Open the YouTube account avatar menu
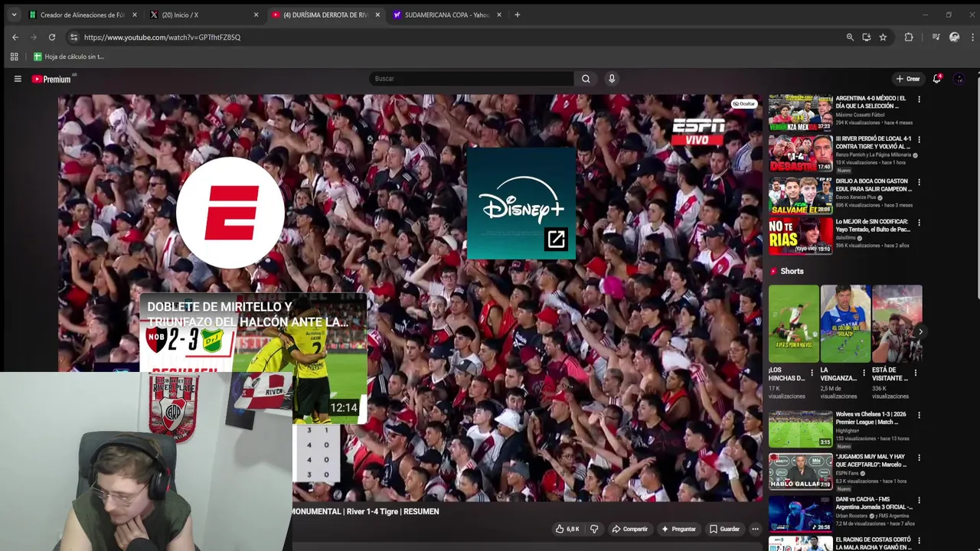The height and width of the screenshot is (551, 980). pos(959,79)
